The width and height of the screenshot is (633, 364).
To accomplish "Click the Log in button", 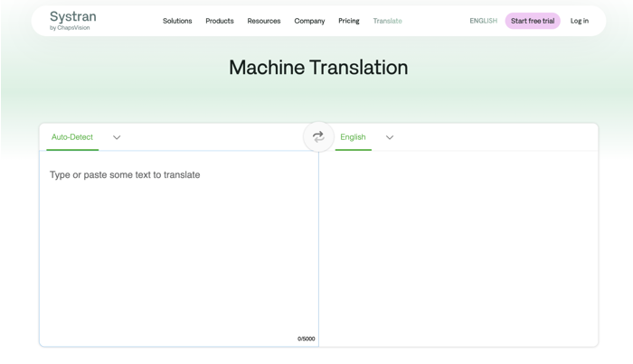I will click(x=580, y=21).
